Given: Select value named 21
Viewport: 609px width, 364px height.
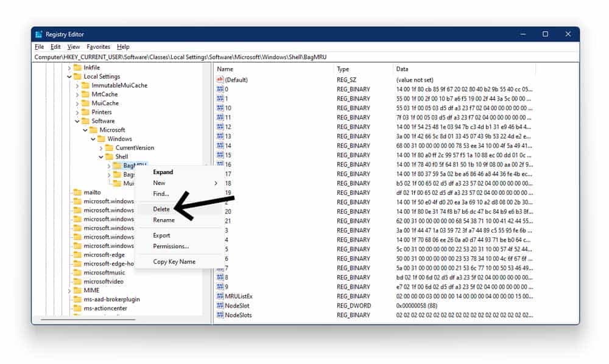Looking at the screenshot, I should pyautogui.click(x=228, y=221).
